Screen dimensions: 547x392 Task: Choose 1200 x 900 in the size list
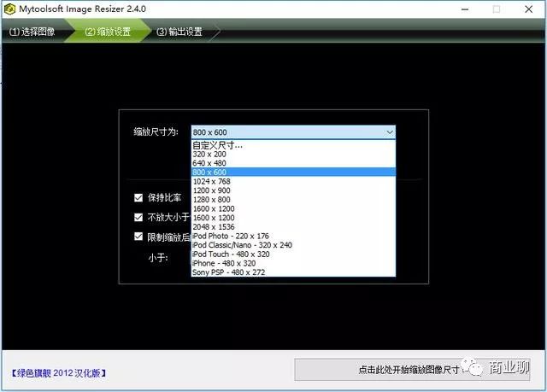click(x=293, y=190)
